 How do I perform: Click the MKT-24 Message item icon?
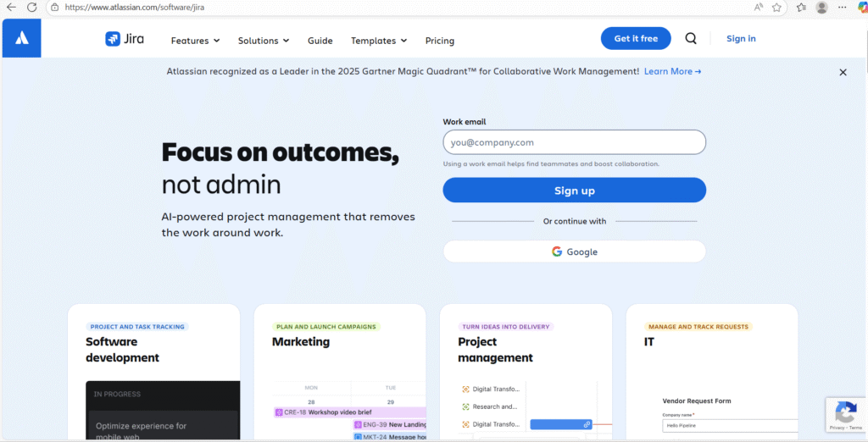[x=359, y=437]
